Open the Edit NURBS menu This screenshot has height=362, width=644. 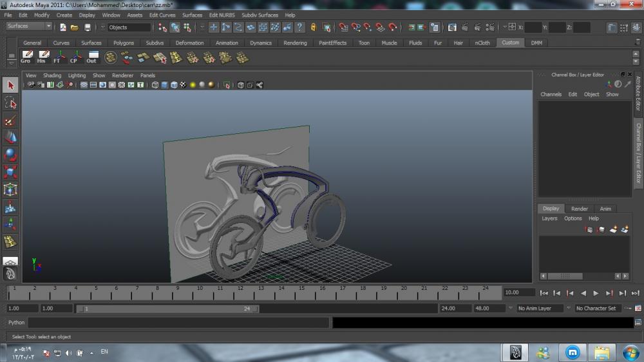point(222,15)
